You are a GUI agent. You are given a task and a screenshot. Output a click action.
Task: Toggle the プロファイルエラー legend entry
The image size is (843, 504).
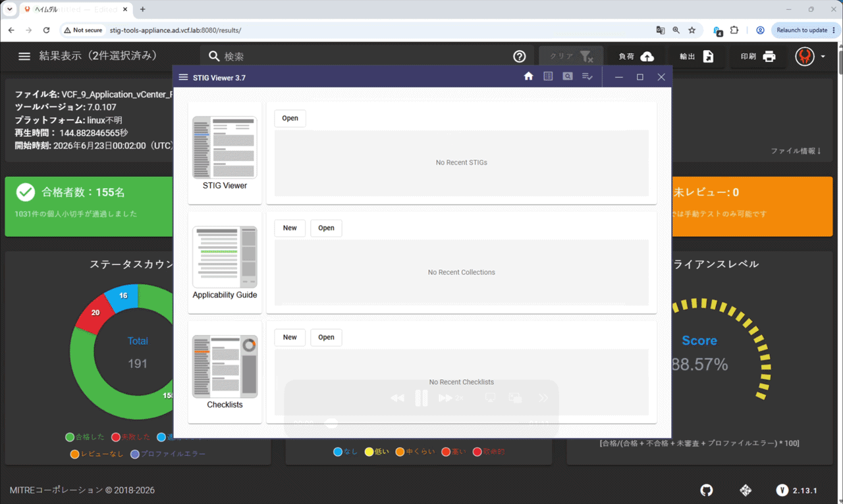168,454
